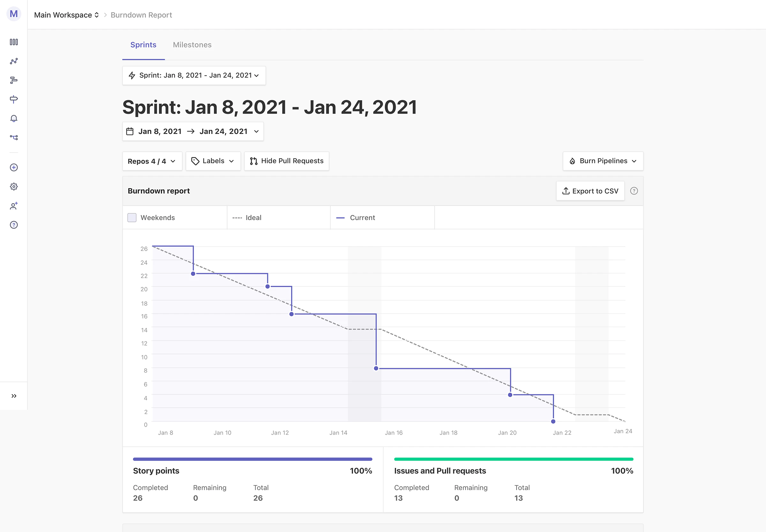Open the reports chart icon in sidebar
This screenshot has height=532, width=766.
(14, 61)
